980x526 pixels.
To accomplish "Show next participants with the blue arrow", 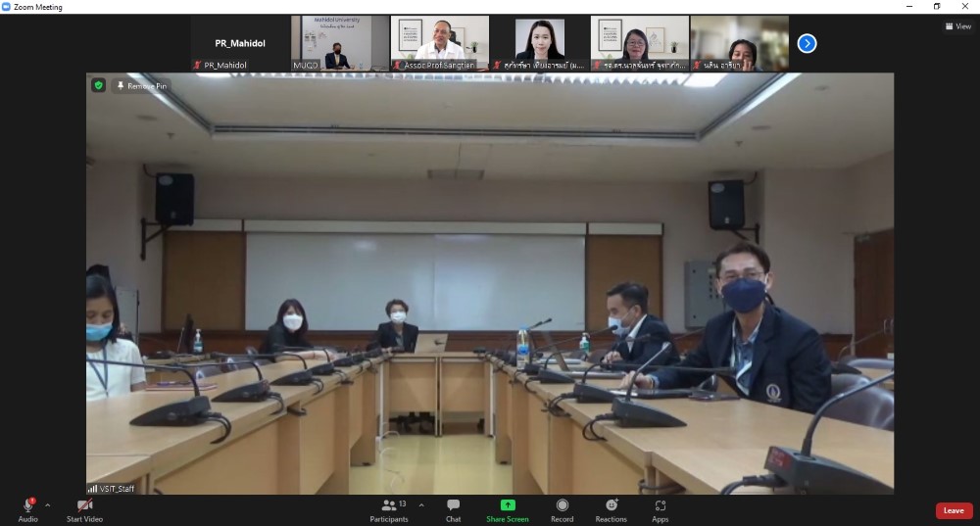I will click(x=807, y=43).
